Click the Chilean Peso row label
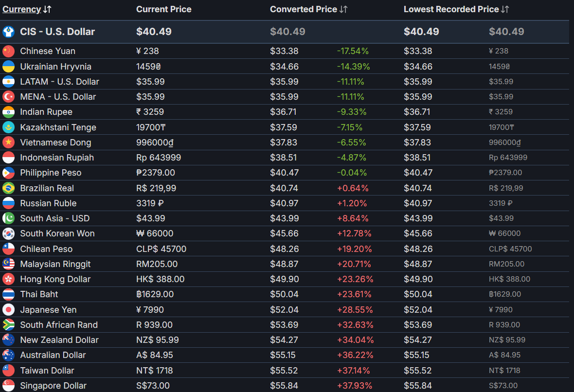Viewport: 574px width, 392px height. (x=46, y=249)
